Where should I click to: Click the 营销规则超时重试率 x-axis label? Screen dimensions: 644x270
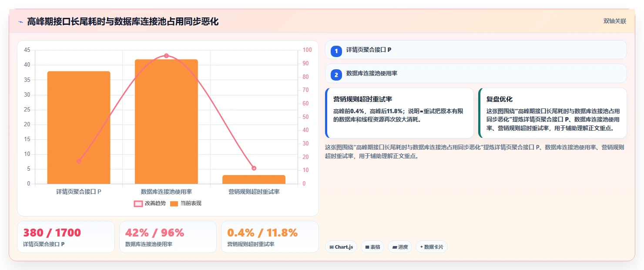coord(254,192)
